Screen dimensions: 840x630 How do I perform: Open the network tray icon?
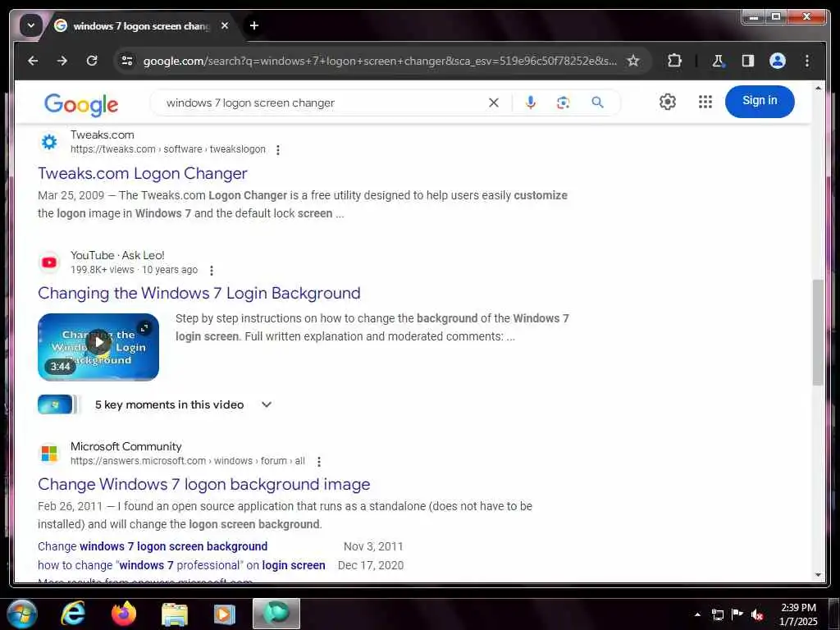(718, 614)
